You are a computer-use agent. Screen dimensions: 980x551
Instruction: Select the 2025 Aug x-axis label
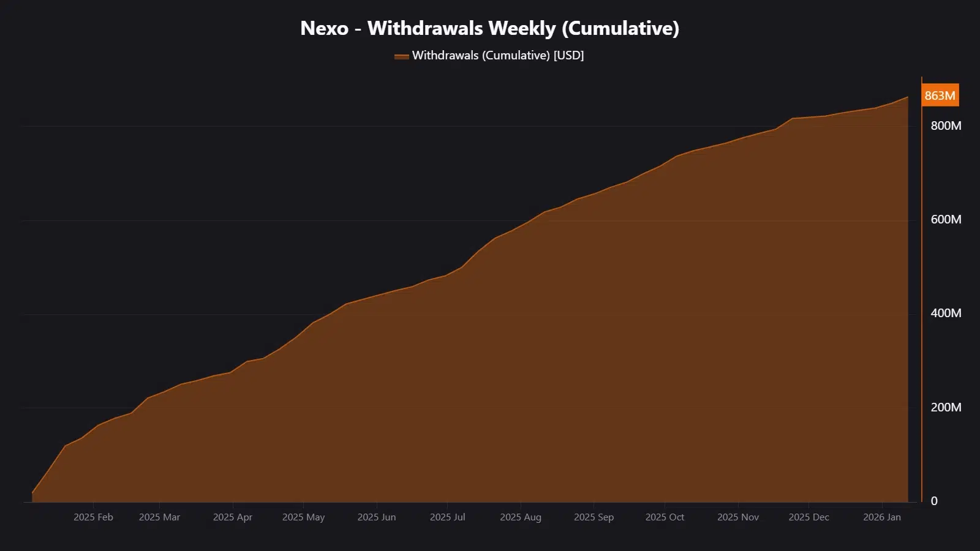[521, 517]
